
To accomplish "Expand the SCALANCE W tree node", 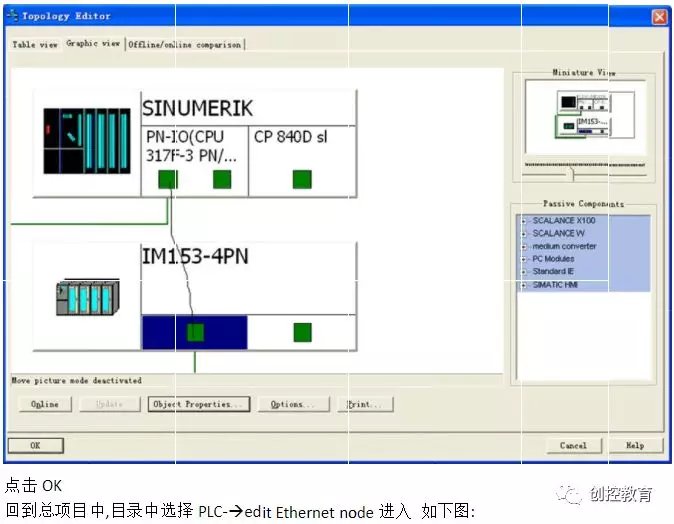I will [x=523, y=233].
